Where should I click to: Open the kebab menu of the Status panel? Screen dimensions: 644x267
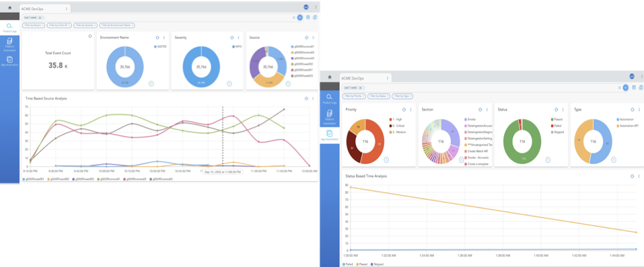(x=563, y=110)
